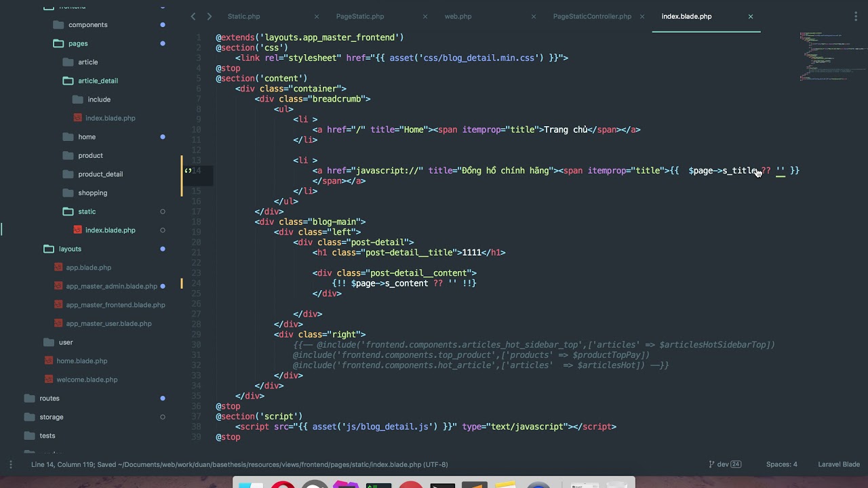
Task: Switch to the web.php tab
Action: pyautogui.click(x=458, y=16)
